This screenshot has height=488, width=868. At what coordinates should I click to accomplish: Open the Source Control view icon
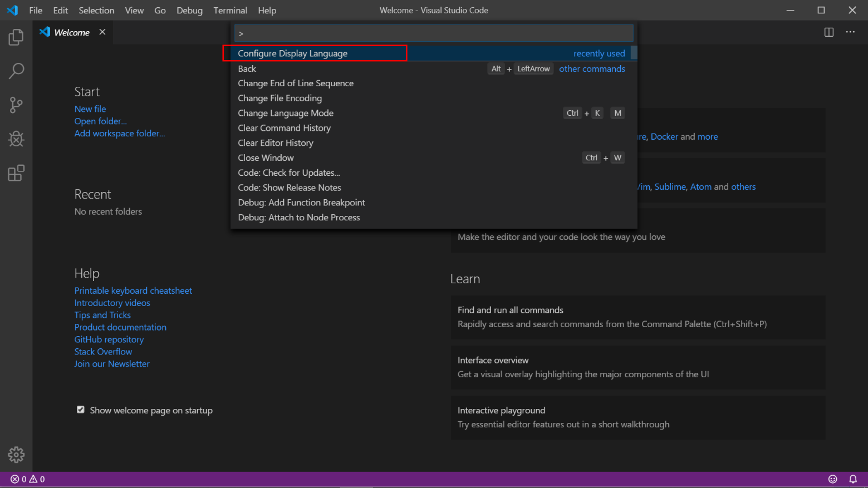click(16, 105)
